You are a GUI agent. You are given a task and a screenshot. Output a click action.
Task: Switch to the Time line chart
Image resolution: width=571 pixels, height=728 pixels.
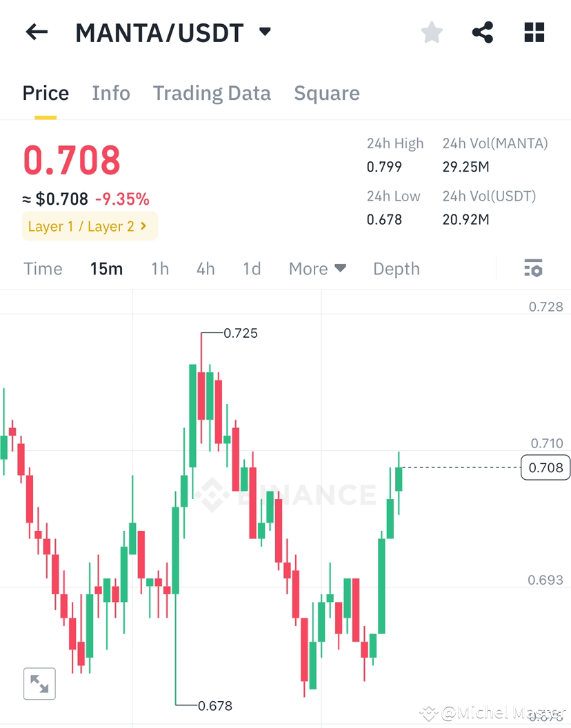[x=43, y=269]
